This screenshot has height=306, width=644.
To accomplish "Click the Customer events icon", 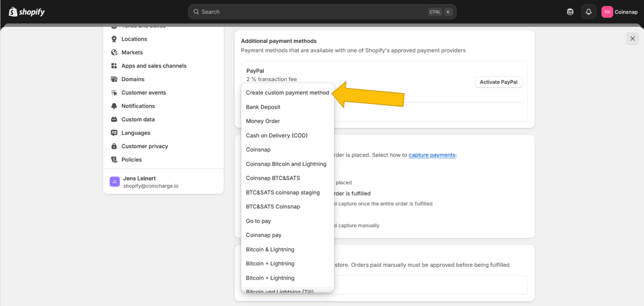I will pyautogui.click(x=114, y=93).
